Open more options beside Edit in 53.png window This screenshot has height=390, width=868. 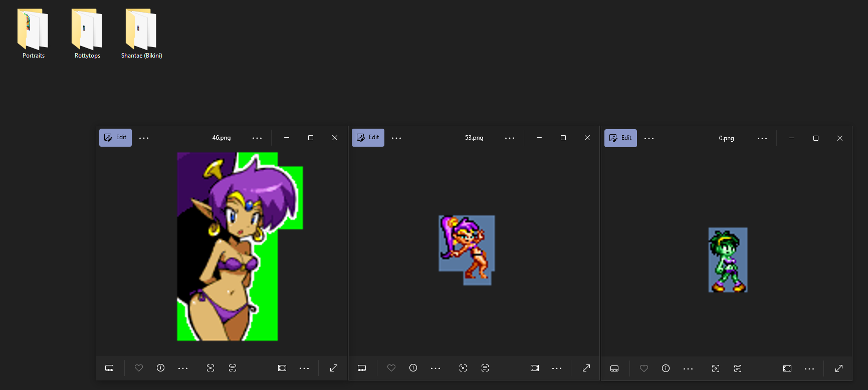[x=396, y=138]
